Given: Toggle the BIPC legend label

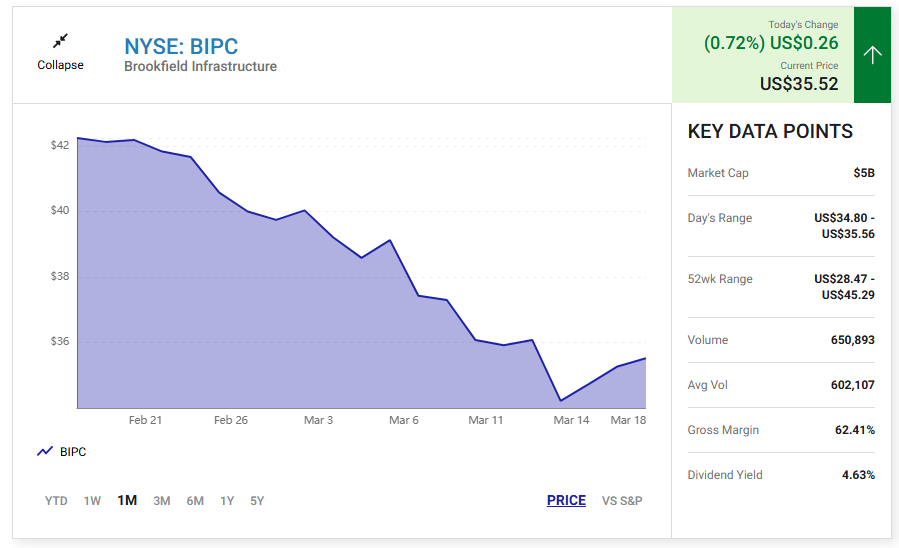Looking at the screenshot, I should pyautogui.click(x=73, y=452).
